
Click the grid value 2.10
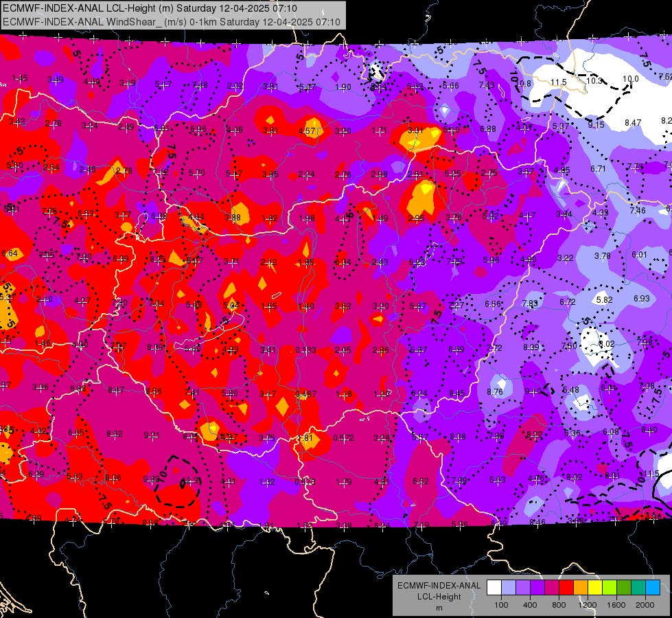point(45,299)
